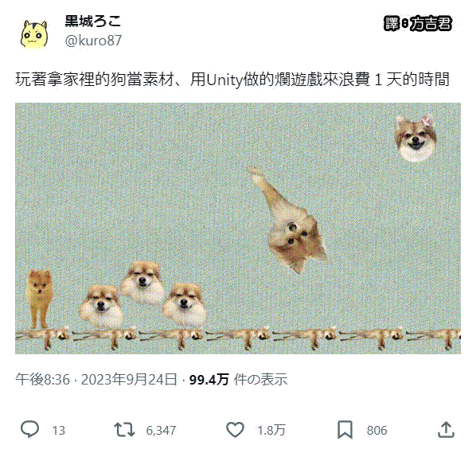476x453 pixels.
Task: Open the dog game image thumbnail
Action: click(238, 228)
